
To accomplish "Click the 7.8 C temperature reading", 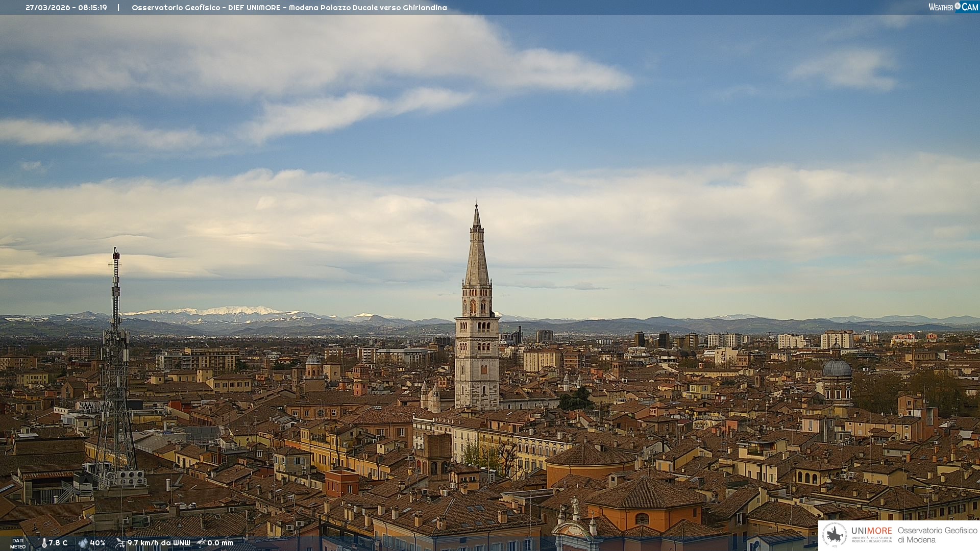I will [x=58, y=543].
